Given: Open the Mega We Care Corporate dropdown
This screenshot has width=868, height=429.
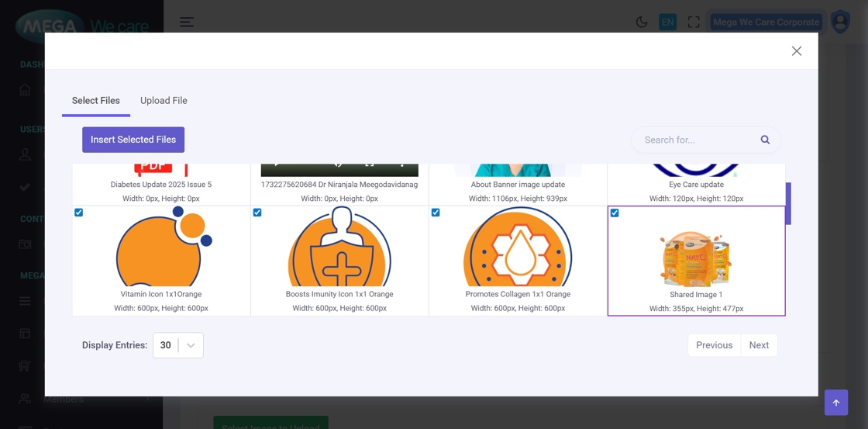Looking at the screenshot, I should pos(766,22).
